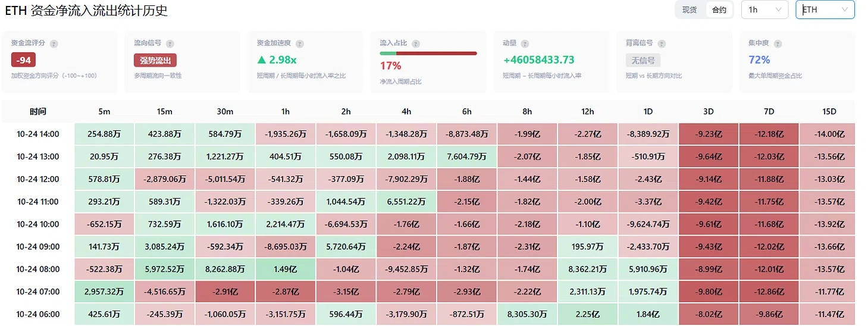Click the 15D column header
This screenshot has width=868, height=326.
[x=829, y=111]
